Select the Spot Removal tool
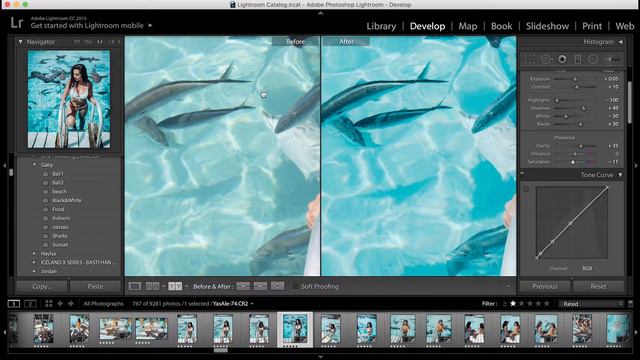The height and width of the screenshot is (360, 640). pyautogui.click(x=546, y=60)
